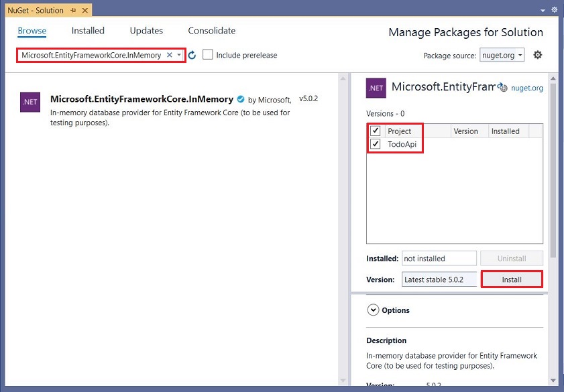Open the Consolidate tab
This screenshot has height=392, width=564.
(211, 31)
